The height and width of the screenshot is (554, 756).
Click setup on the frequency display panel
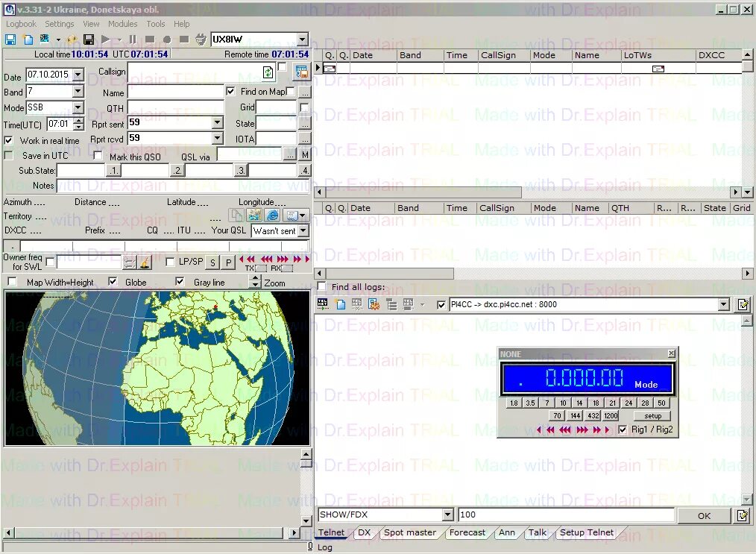[652, 415]
